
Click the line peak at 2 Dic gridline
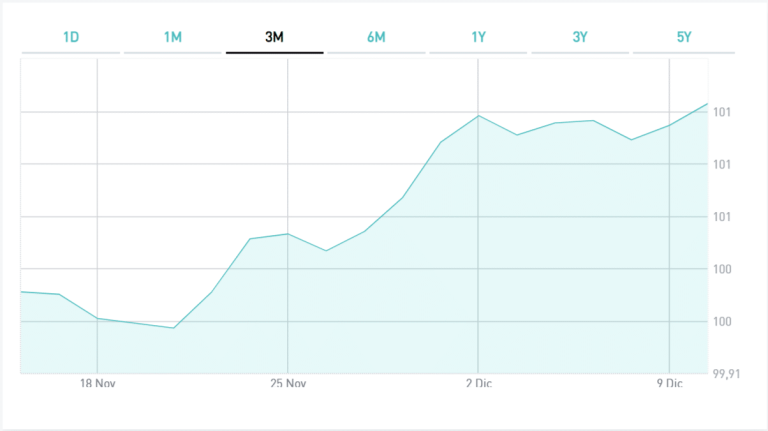479,116
